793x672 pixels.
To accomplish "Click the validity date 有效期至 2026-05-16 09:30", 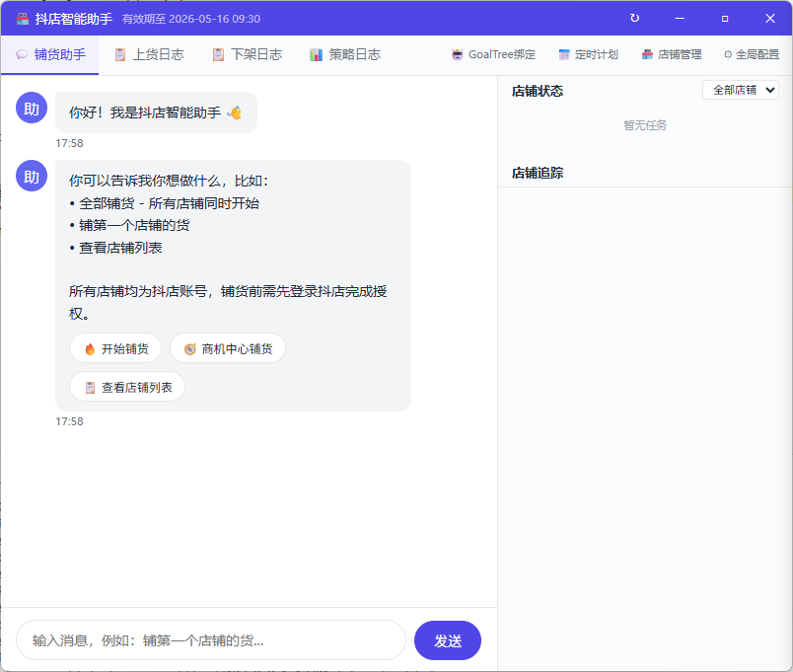I will [191, 19].
